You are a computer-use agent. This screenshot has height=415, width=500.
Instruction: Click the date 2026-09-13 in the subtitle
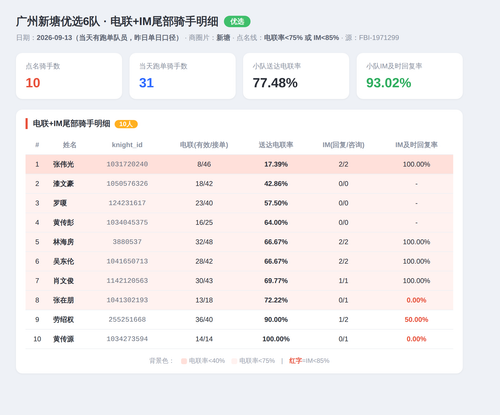[x=54, y=38]
